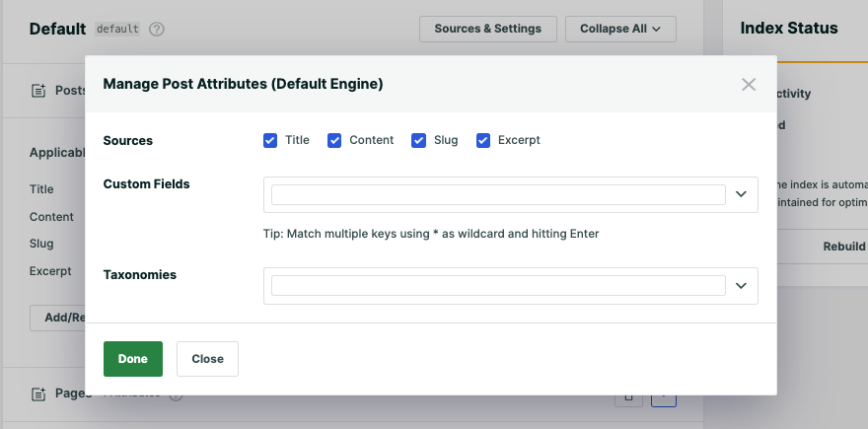Click the Pages source icon
The height and width of the screenshot is (429, 868).
38,394
